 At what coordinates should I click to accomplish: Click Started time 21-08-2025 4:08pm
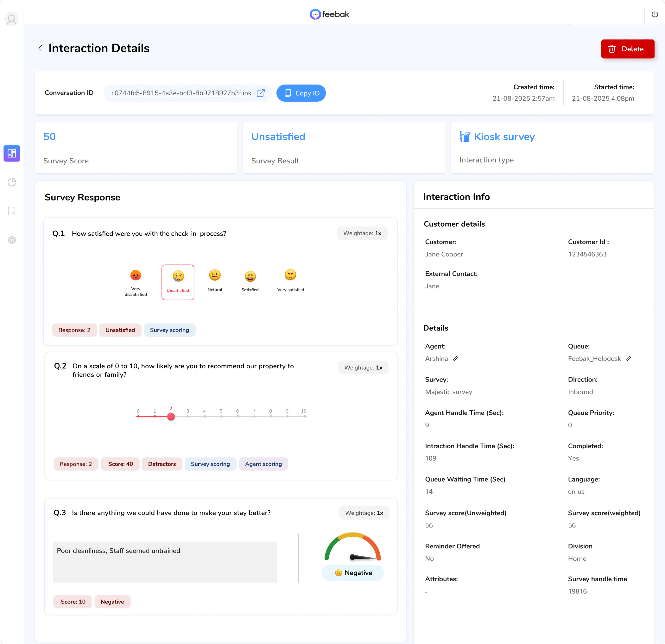[603, 98]
